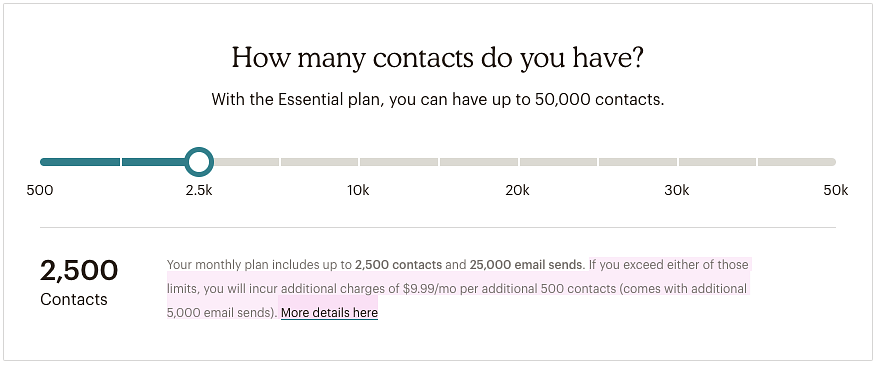Viewport: 876px width, 366px height.
Task: Click the first teal slider segment starting at 500
Action: (80, 162)
